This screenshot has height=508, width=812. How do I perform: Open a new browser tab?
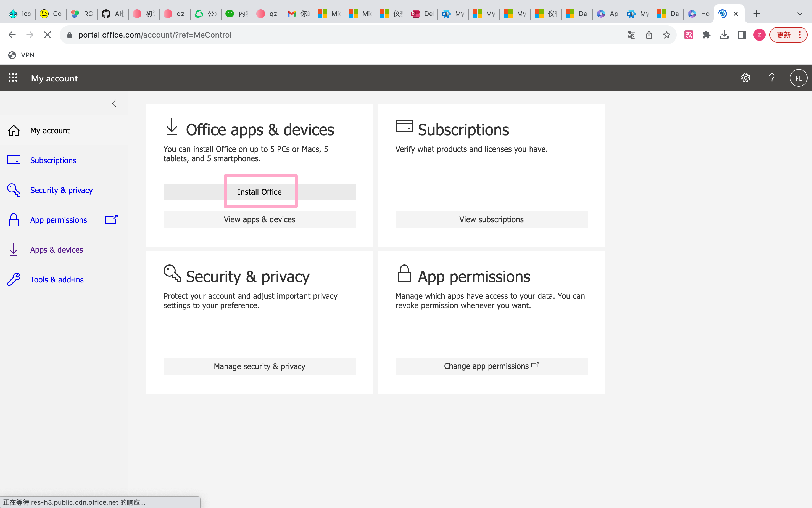[756, 14]
